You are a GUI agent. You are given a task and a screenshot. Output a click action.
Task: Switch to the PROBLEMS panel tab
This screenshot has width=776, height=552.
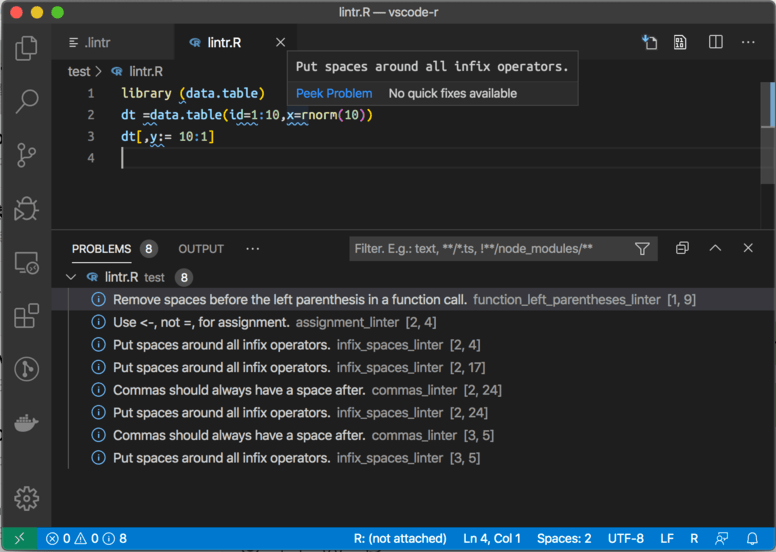point(101,249)
